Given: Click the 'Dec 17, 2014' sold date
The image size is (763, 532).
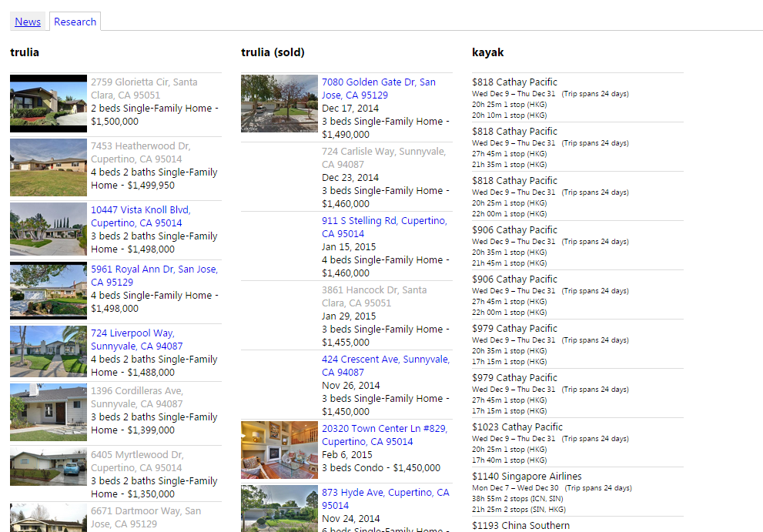Looking at the screenshot, I should click(x=350, y=108).
